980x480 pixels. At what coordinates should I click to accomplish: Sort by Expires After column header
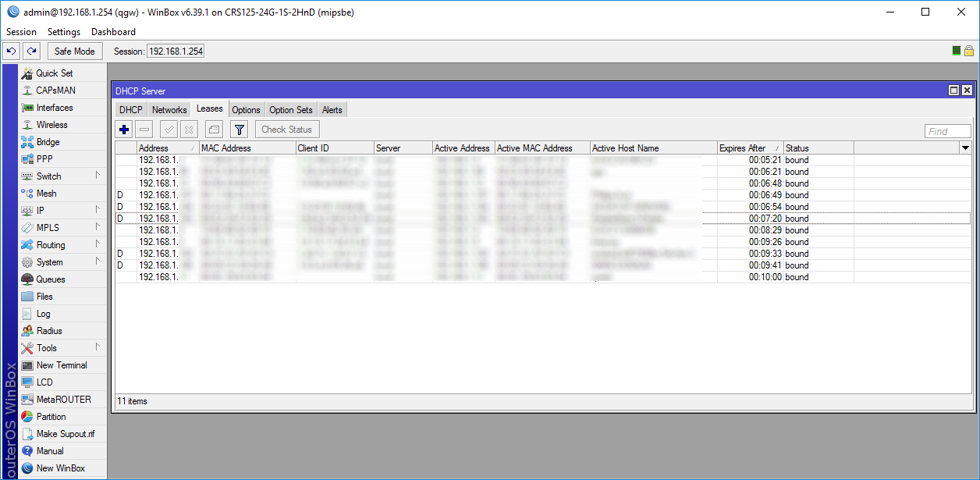751,148
